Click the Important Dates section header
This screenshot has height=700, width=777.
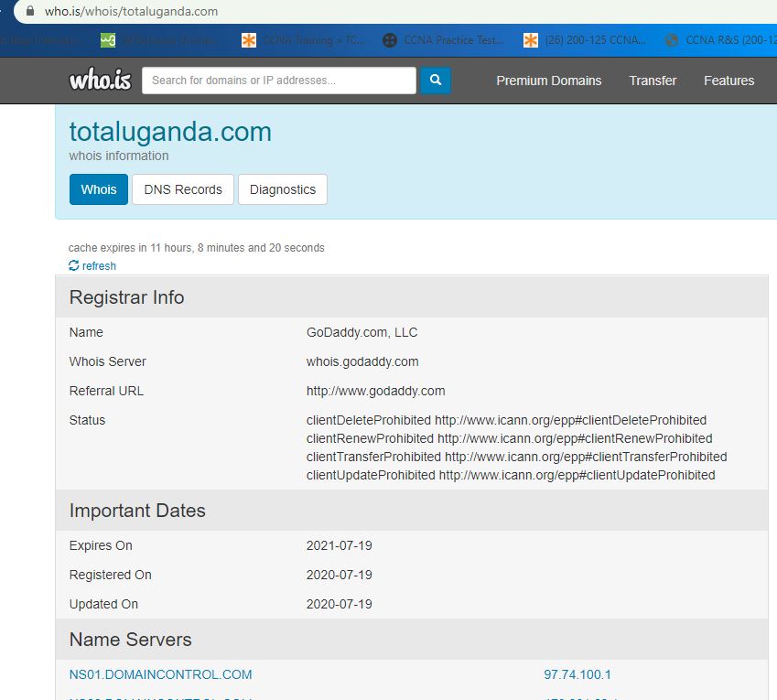pyautogui.click(x=412, y=511)
